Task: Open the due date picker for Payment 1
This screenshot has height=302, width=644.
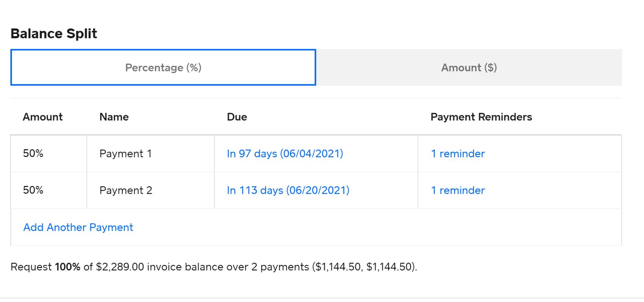Action: [286, 154]
